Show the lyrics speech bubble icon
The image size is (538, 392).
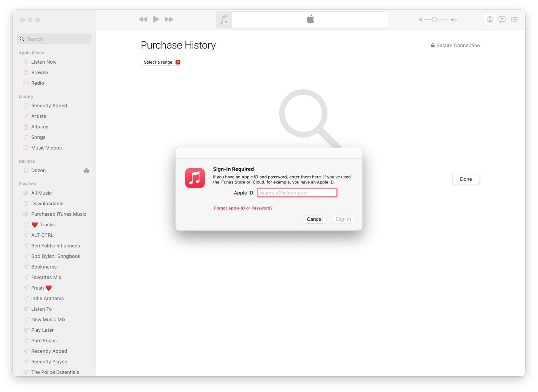[x=502, y=20]
